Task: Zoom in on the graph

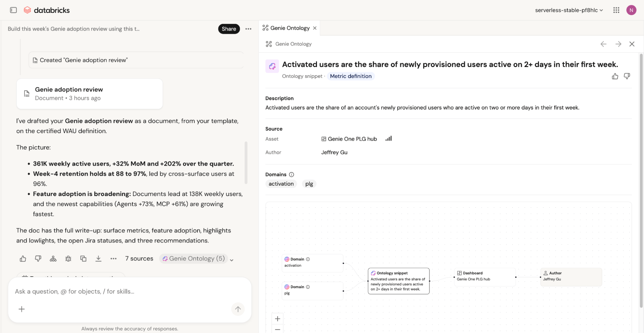Action: pyautogui.click(x=277, y=319)
